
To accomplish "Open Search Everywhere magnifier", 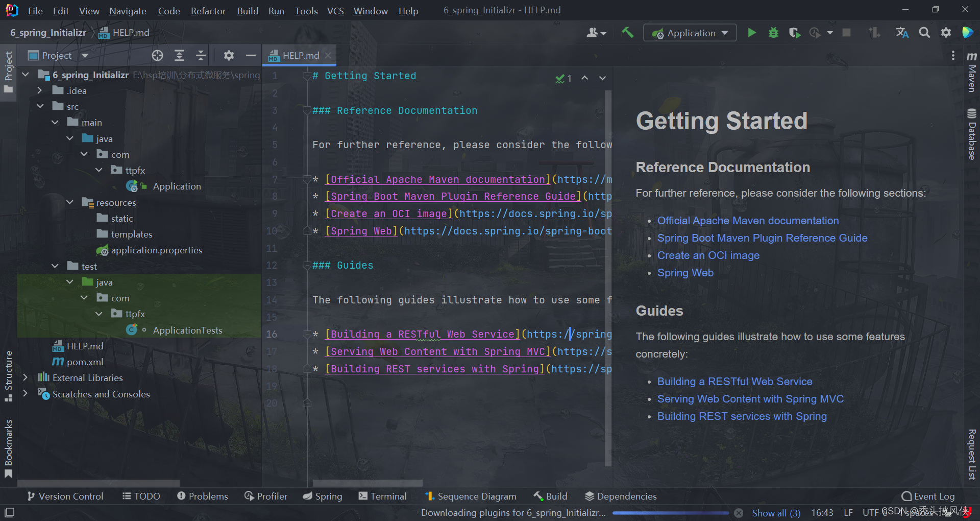I will coord(924,33).
